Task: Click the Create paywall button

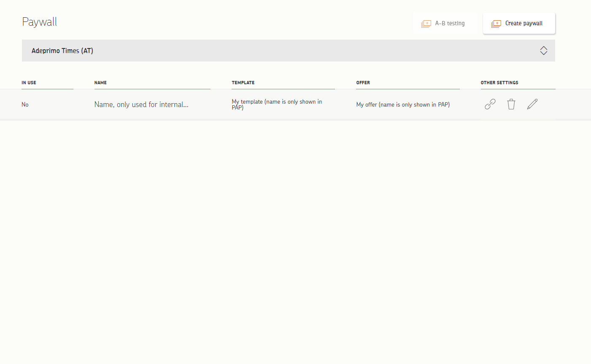Action: point(519,23)
